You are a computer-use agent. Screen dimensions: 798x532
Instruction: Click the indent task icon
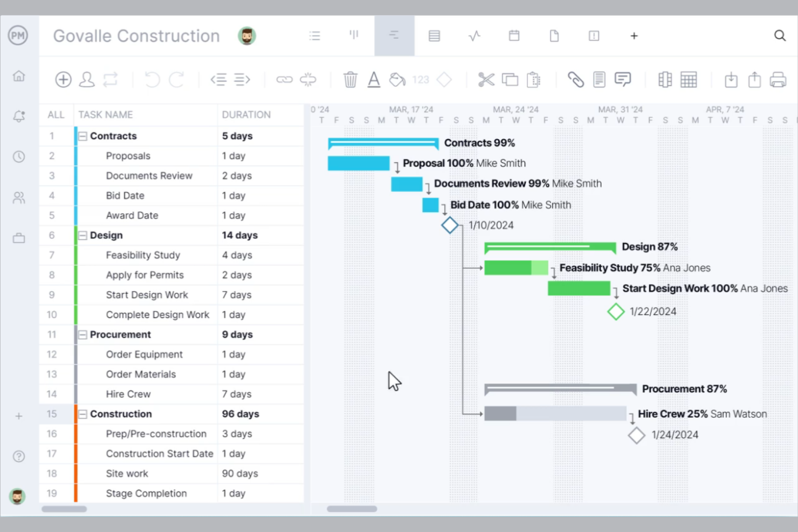click(x=242, y=80)
